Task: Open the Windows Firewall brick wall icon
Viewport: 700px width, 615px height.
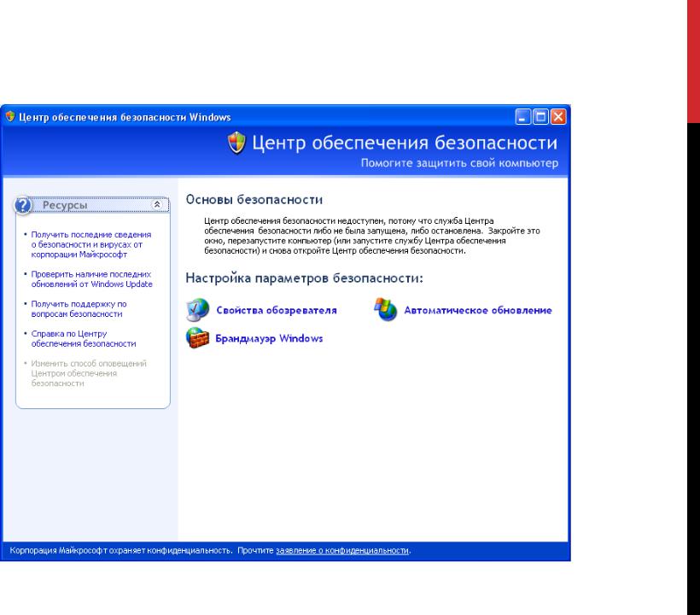Action: pyautogui.click(x=197, y=338)
